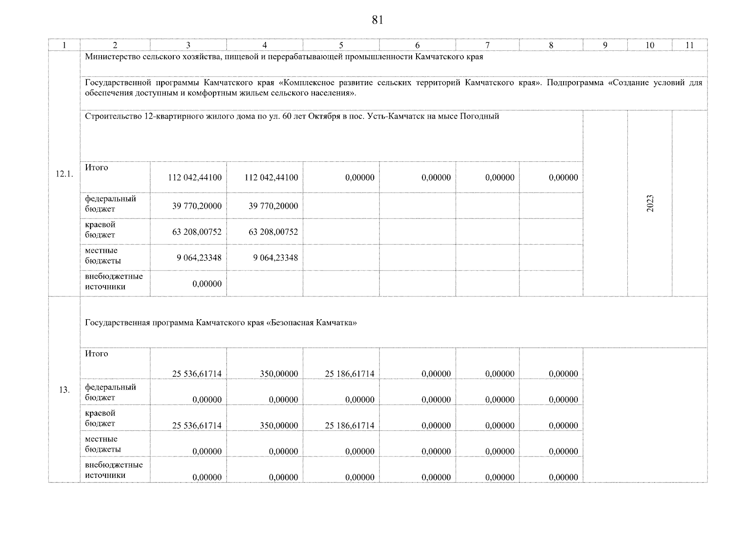Viewport: 756px width, 535px height.
Task: Select row number 12.1. cell
Action: [64, 174]
